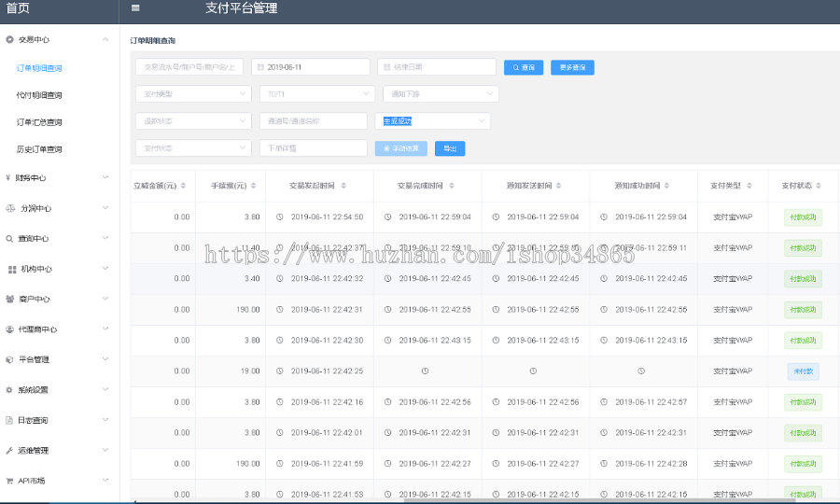840x504 pixels.
Task: Click 未付款 status tag
Action: 803,371
